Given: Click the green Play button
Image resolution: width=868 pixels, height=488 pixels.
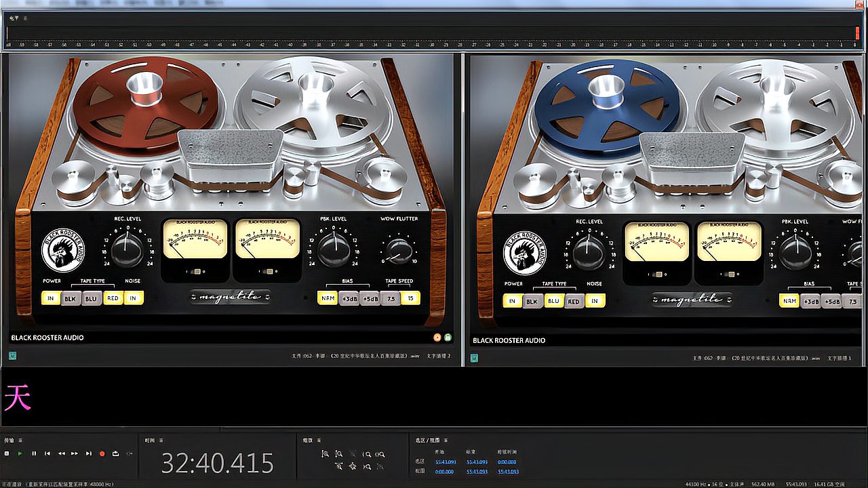Looking at the screenshot, I should 20,453.
